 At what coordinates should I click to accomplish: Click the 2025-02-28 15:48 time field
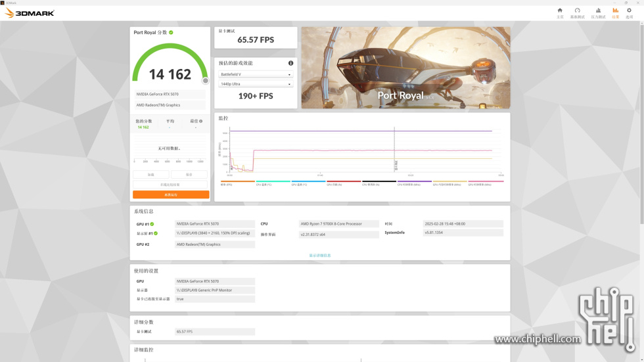coord(463,223)
